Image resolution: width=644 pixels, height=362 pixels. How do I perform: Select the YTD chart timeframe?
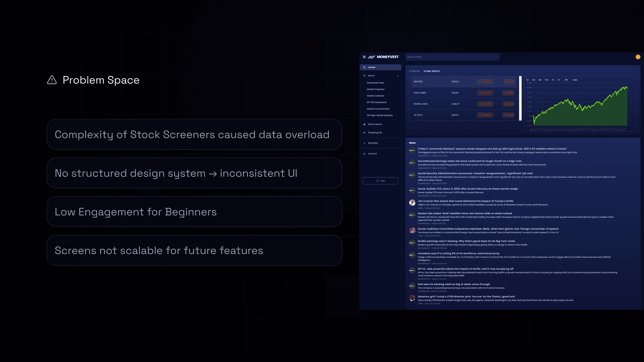[547, 80]
